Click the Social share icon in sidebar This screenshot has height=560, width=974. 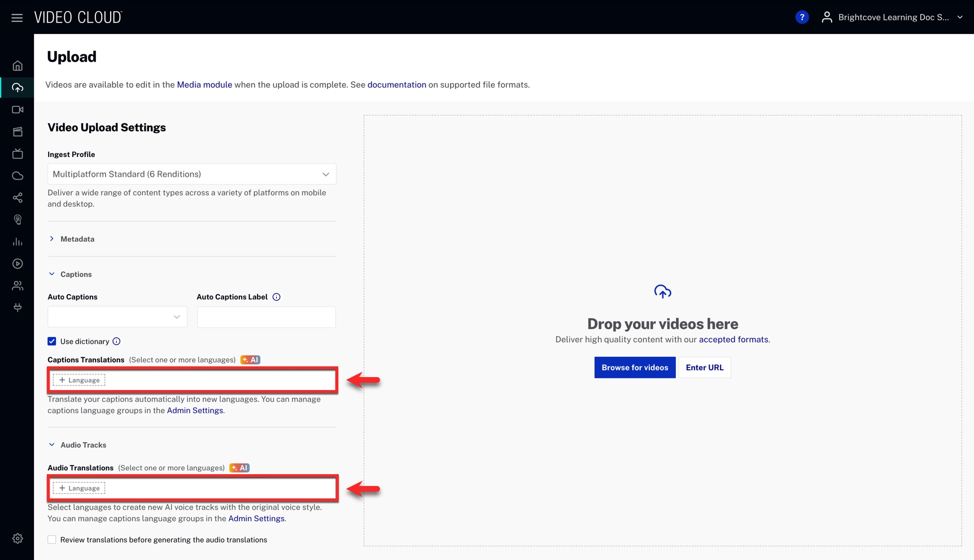tap(18, 198)
